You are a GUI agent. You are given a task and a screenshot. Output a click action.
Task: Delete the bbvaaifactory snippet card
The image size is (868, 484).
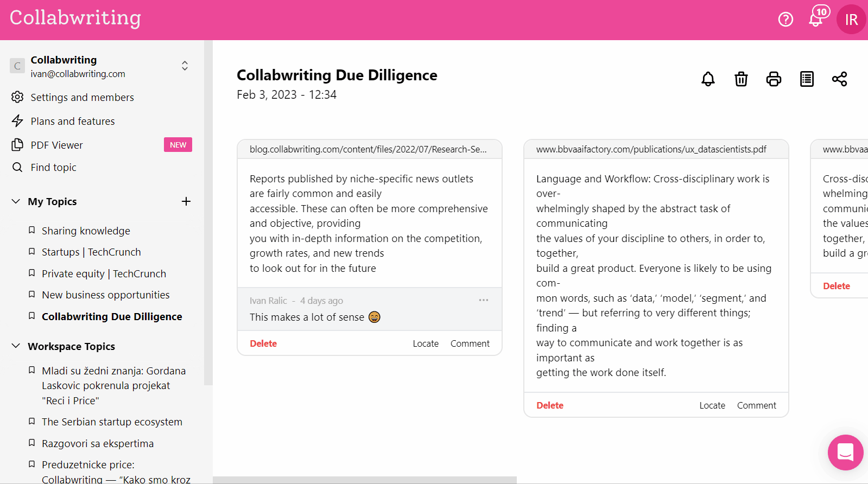tap(549, 405)
